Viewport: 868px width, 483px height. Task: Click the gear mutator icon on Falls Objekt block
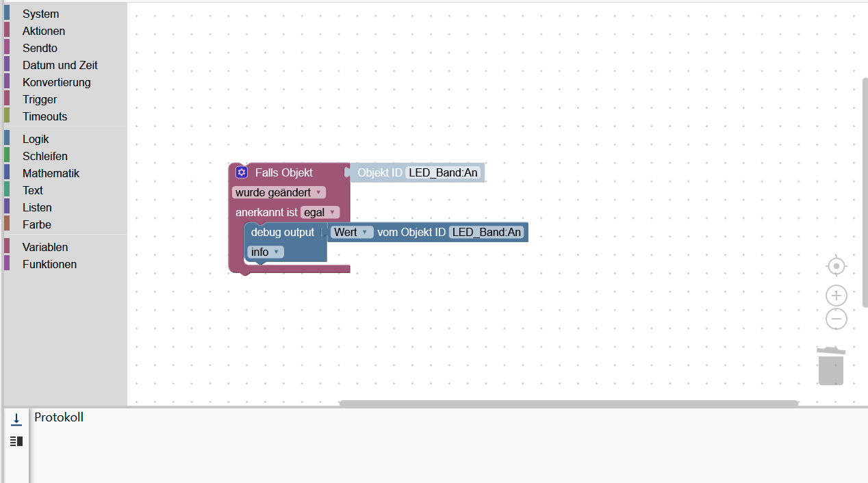coord(241,172)
